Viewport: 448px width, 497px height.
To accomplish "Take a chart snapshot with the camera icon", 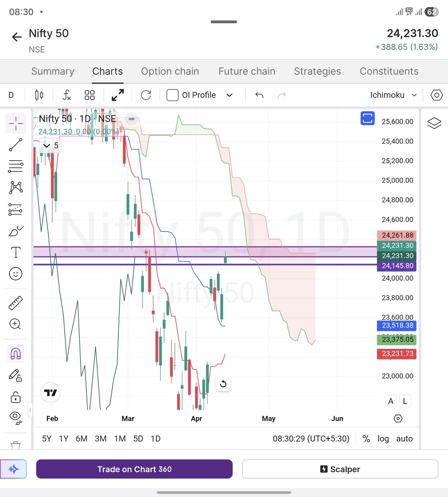I will pyautogui.click(x=368, y=118).
